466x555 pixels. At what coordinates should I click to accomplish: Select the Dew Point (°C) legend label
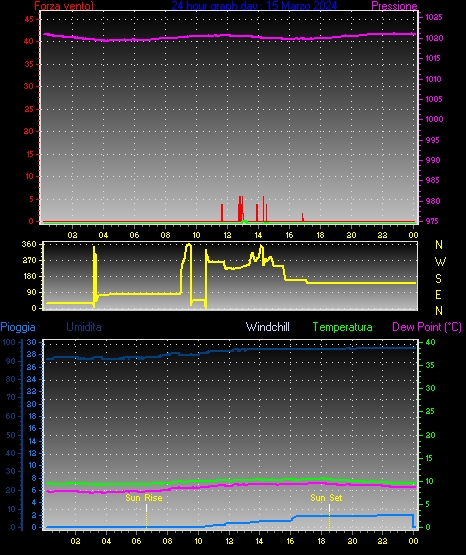(x=427, y=327)
